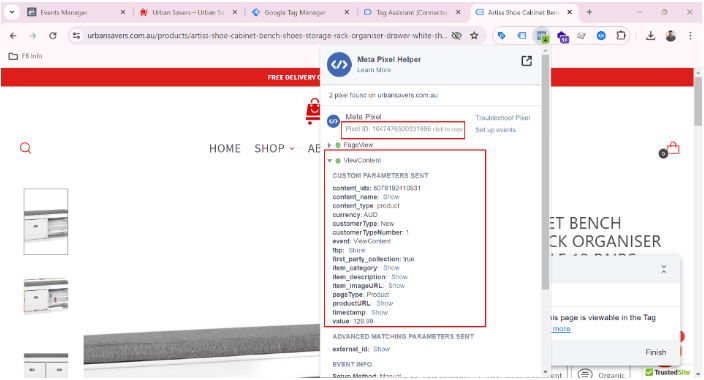Click Finish in the Tag Assistant notice
Screen dimensions: 704x380
[x=656, y=352]
